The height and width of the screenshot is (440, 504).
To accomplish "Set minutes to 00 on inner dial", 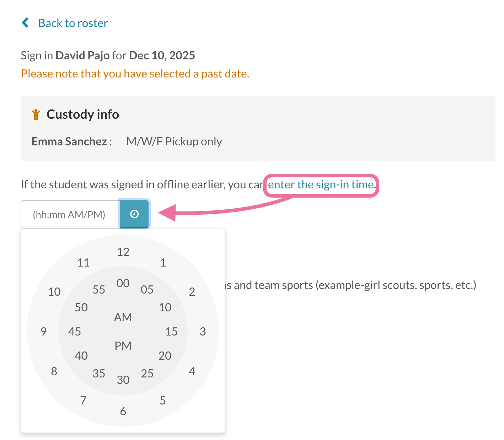I will [123, 283].
